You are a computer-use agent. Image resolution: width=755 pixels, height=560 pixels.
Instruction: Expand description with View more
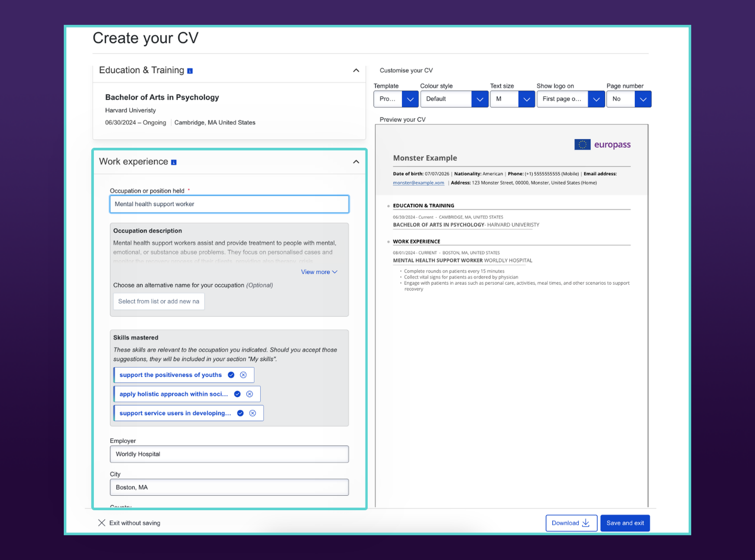[x=319, y=272]
